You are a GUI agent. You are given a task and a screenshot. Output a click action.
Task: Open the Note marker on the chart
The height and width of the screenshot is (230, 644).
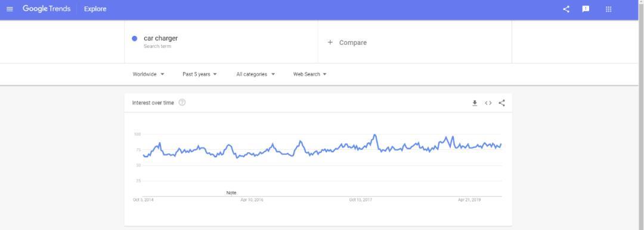click(x=231, y=192)
